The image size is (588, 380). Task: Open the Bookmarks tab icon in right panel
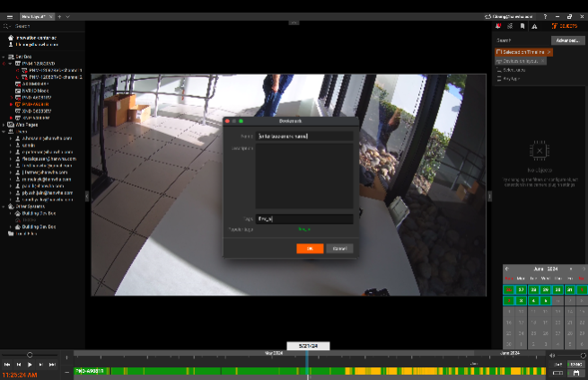[522, 27]
